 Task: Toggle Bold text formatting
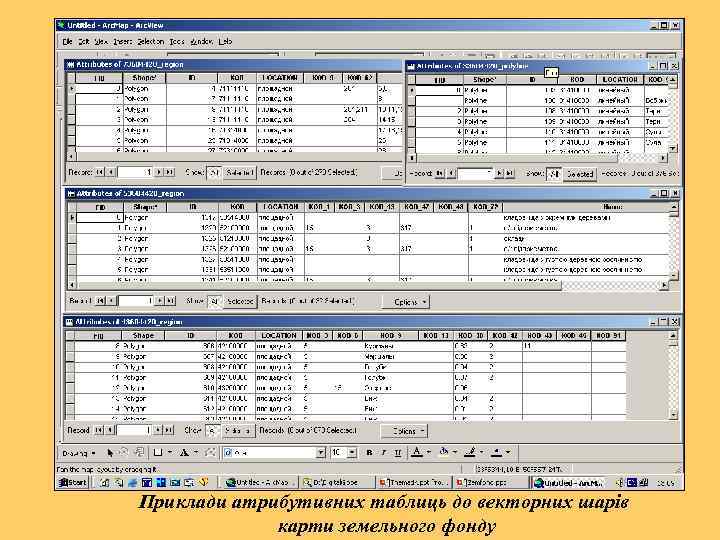click(x=369, y=453)
